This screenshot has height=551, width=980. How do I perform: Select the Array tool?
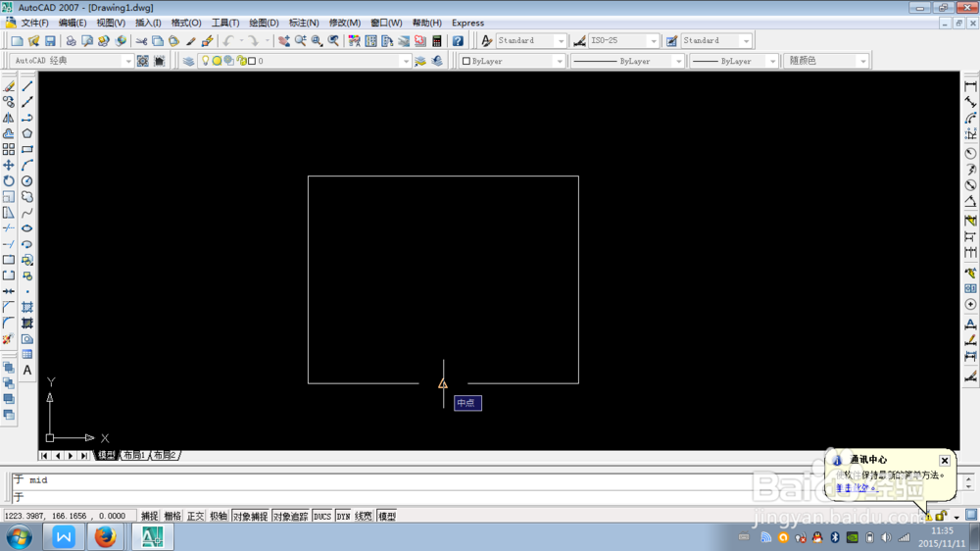(x=9, y=149)
